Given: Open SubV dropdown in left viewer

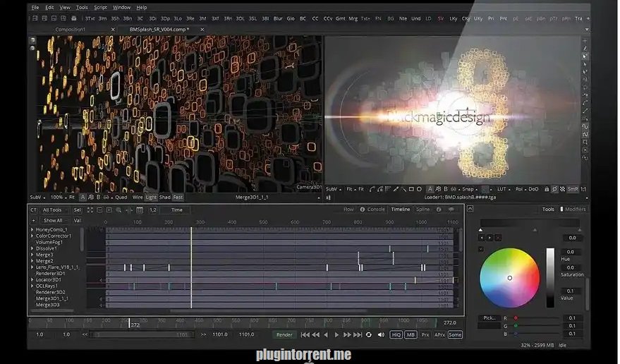Looking at the screenshot, I should point(37,197).
